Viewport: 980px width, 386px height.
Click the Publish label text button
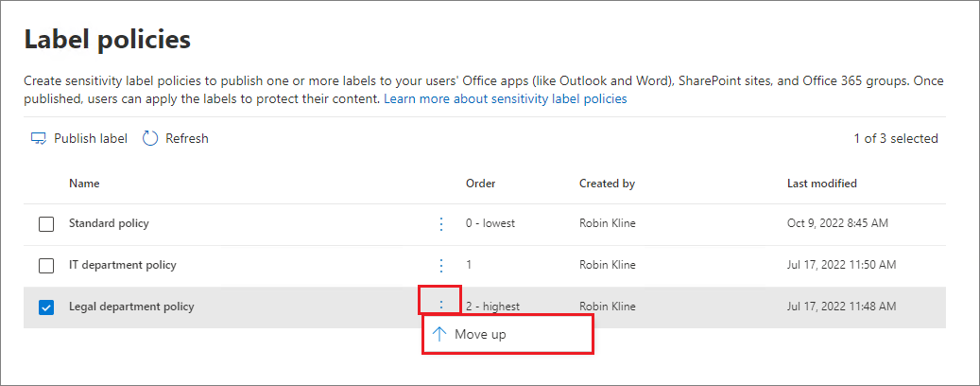click(x=90, y=138)
